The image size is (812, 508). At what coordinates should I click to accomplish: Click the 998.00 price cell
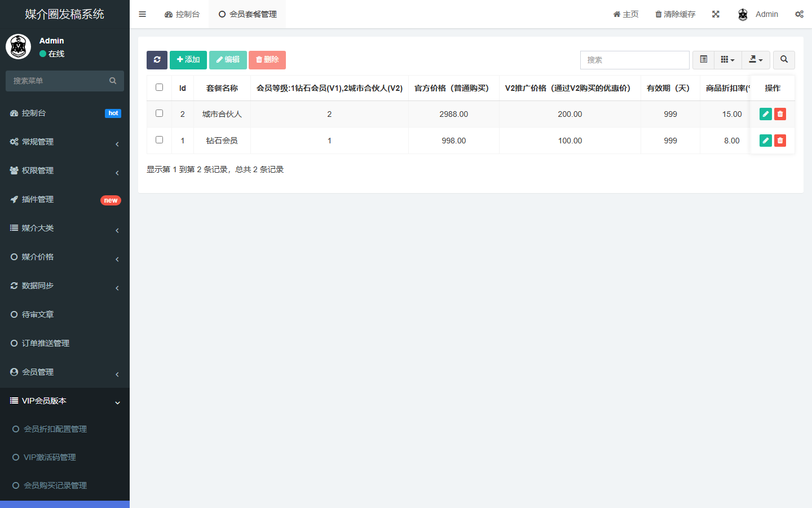pyautogui.click(x=454, y=141)
